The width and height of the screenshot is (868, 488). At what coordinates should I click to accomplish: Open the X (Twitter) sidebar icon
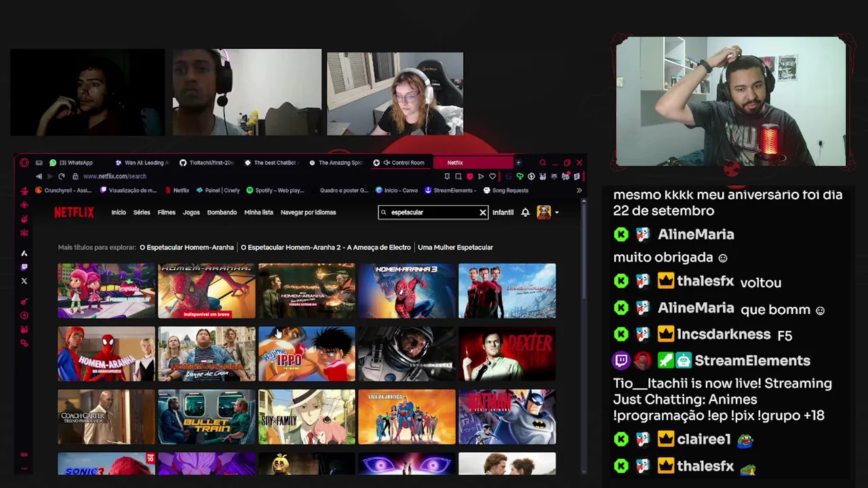point(24,281)
